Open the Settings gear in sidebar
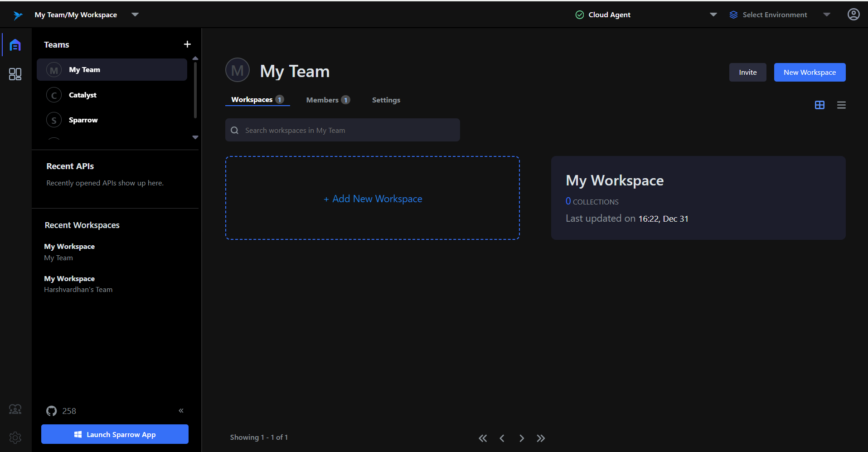The image size is (868, 452). tap(15, 437)
